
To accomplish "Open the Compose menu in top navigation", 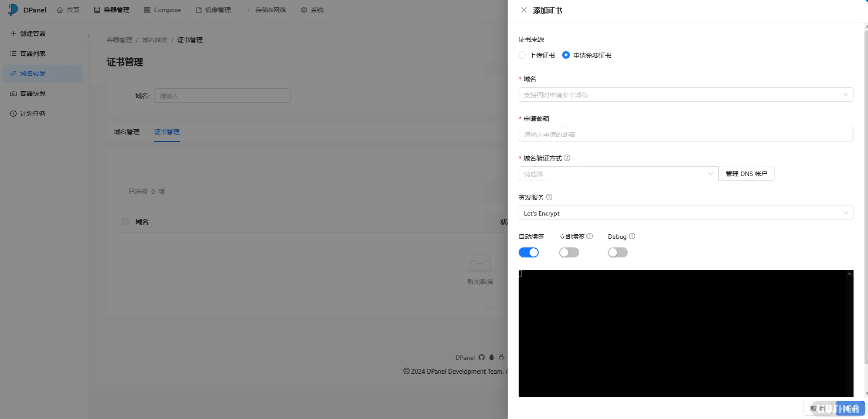I will (x=162, y=10).
